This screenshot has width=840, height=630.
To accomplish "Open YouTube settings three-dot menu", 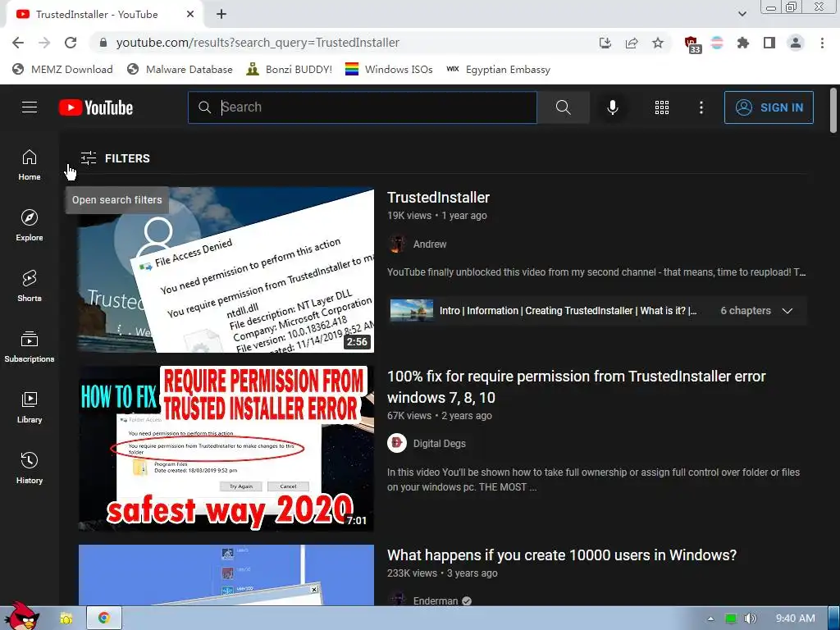I will [x=701, y=107].
